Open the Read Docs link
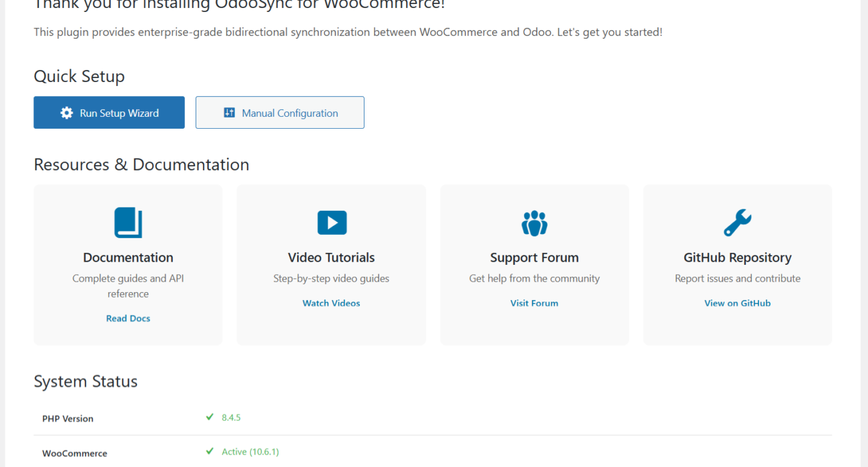This screenshot has height=467, width=868. click(128, 318)
